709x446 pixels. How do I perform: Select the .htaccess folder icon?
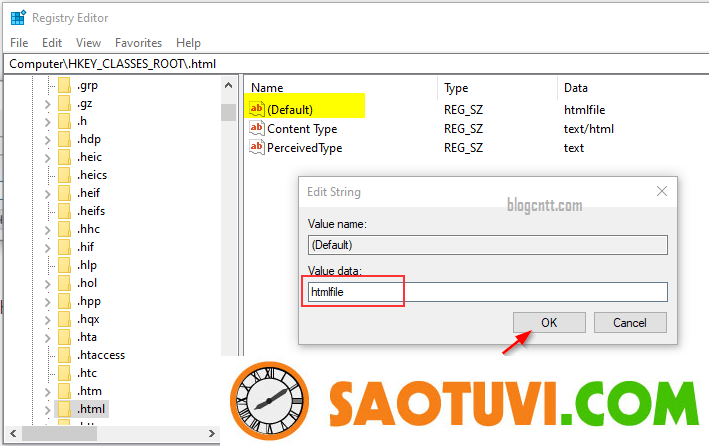click(64, 355)
